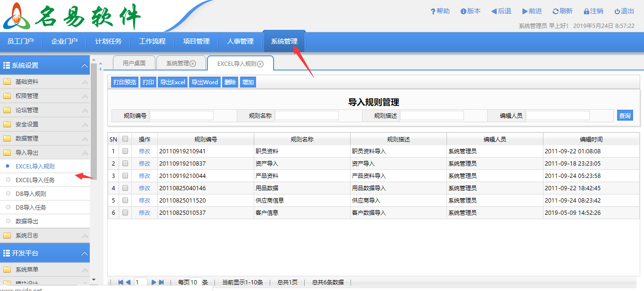Click the 导出Excel button
The image size is (644, 291).
coord(172,81)
